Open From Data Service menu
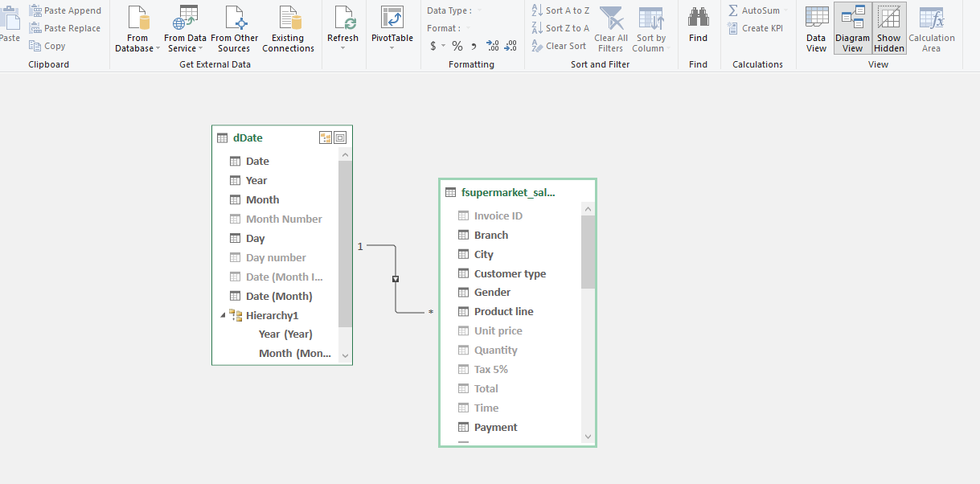980x484 pixels. 186,29
